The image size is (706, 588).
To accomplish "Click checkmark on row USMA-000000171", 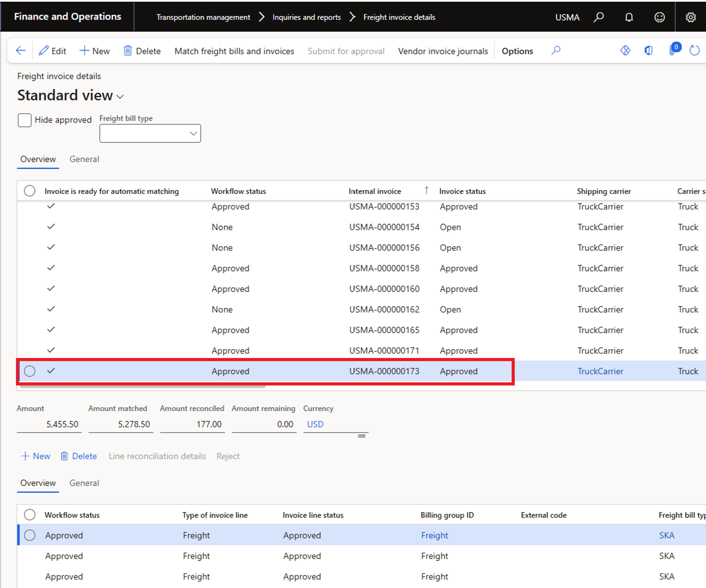I will pyautogui.click(x=51, y=350).
